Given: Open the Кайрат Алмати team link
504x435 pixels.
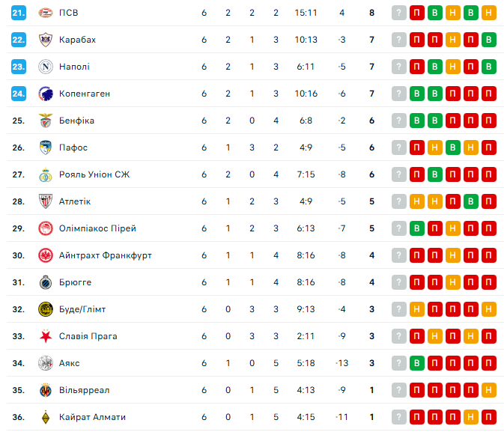Looking at the screenshot, I should tap(92, 417).
